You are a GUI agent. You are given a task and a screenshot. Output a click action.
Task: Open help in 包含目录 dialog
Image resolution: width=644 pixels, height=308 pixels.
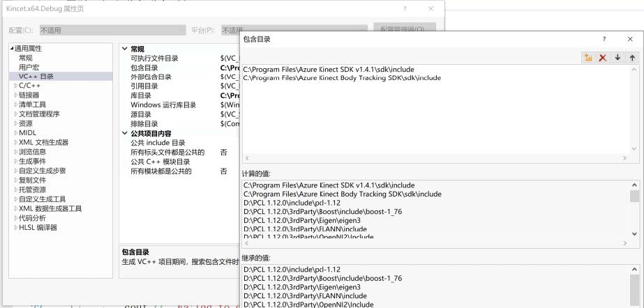604,40
